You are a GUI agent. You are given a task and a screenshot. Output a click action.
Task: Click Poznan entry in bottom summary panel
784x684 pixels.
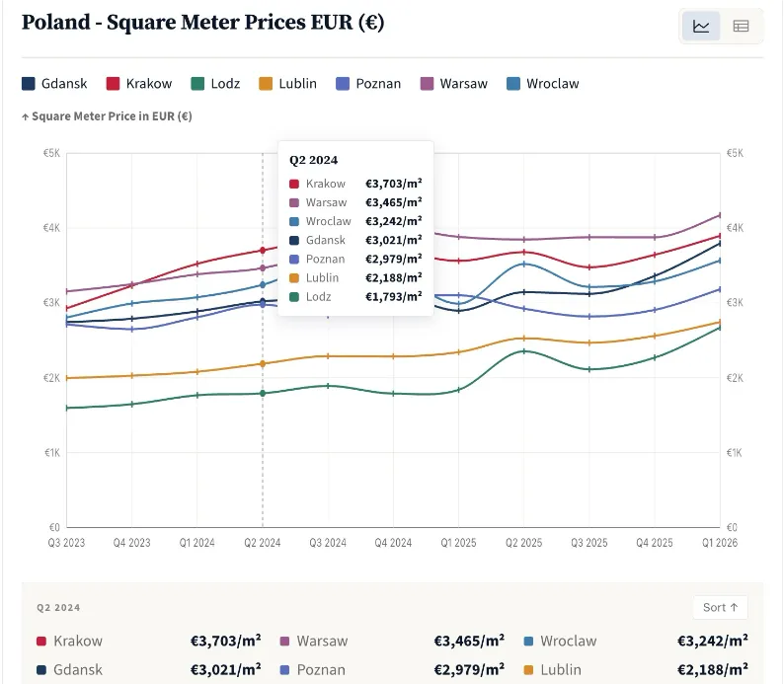(392, 670)
